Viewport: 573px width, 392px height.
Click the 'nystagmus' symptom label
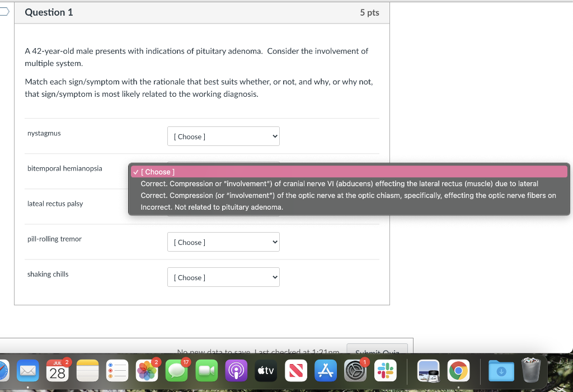coord(44,133)
